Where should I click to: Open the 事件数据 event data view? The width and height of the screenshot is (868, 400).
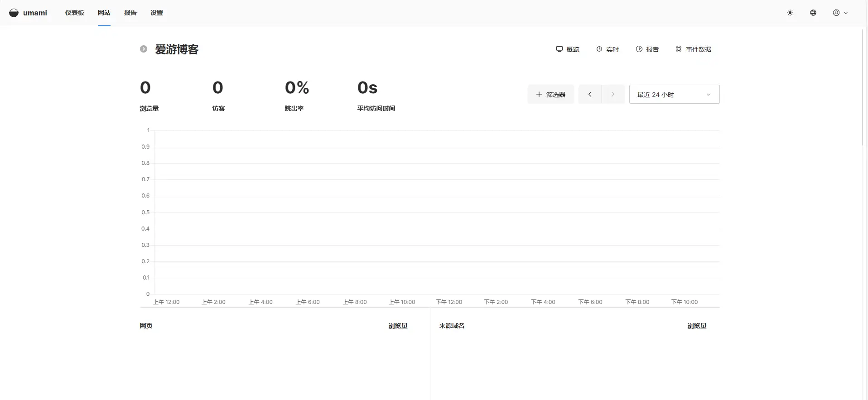693,49
